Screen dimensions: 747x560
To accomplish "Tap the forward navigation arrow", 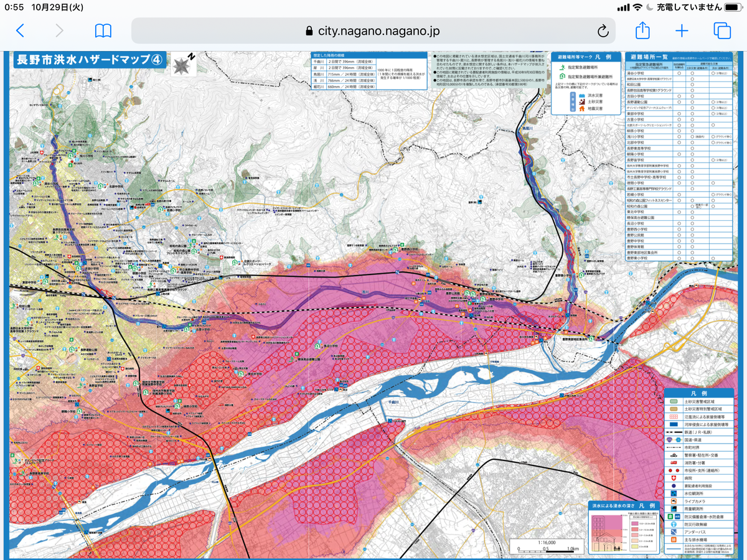I will click(60, 30).
